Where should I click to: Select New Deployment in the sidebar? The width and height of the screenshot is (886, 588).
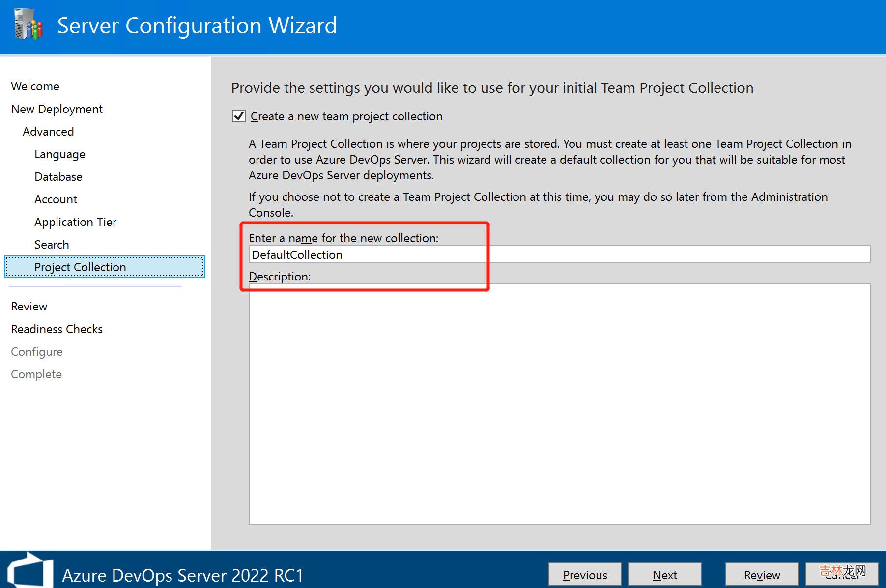coord(57,109)
